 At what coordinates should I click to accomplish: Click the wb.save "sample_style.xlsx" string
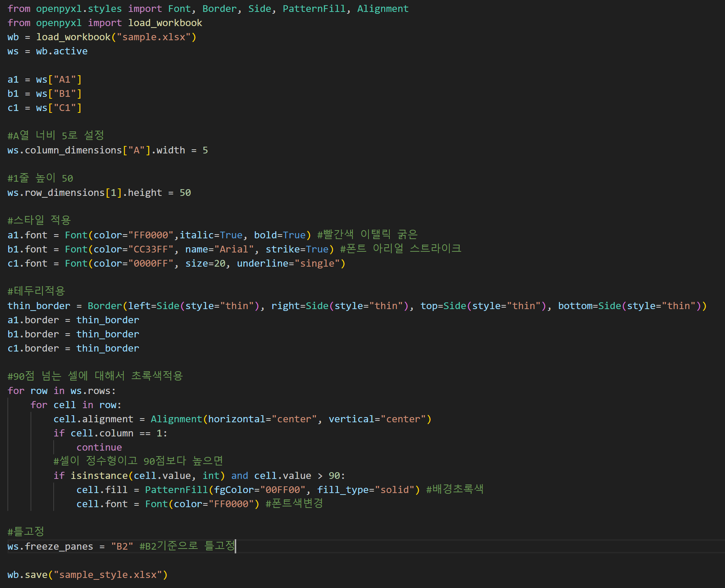click(x=108, y=575)
